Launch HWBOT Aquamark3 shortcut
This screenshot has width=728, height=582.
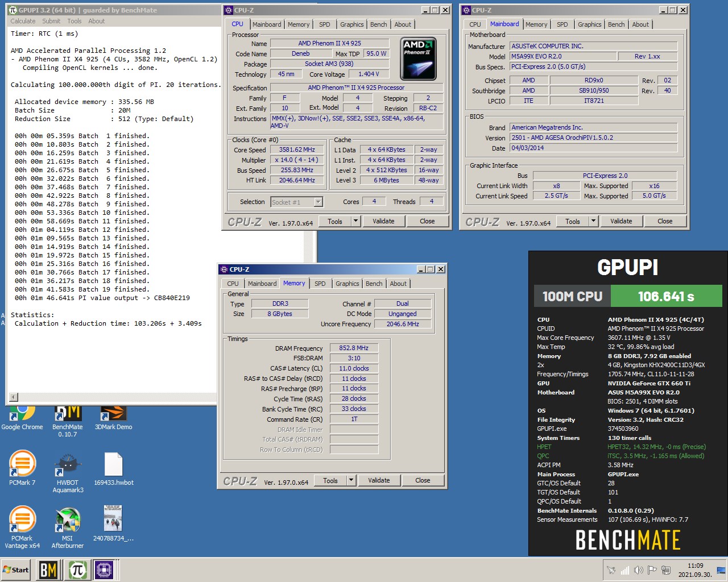(x=68, y=472)
